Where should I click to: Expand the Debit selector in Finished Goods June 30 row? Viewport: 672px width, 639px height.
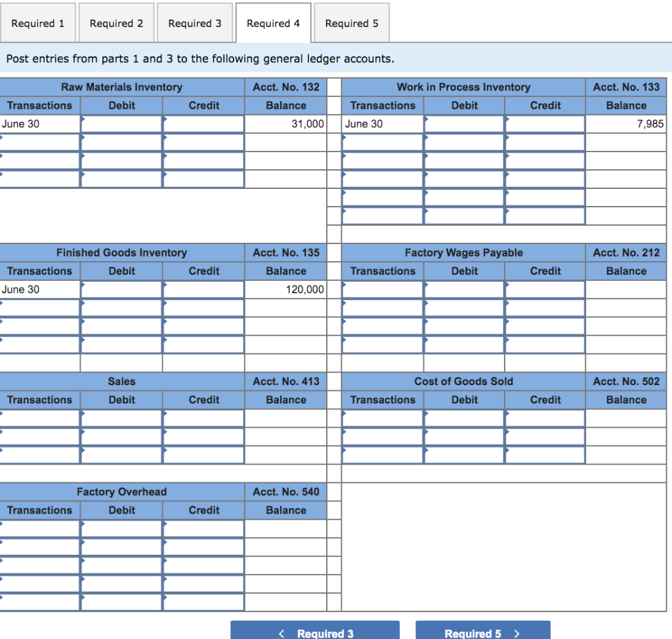121,289
